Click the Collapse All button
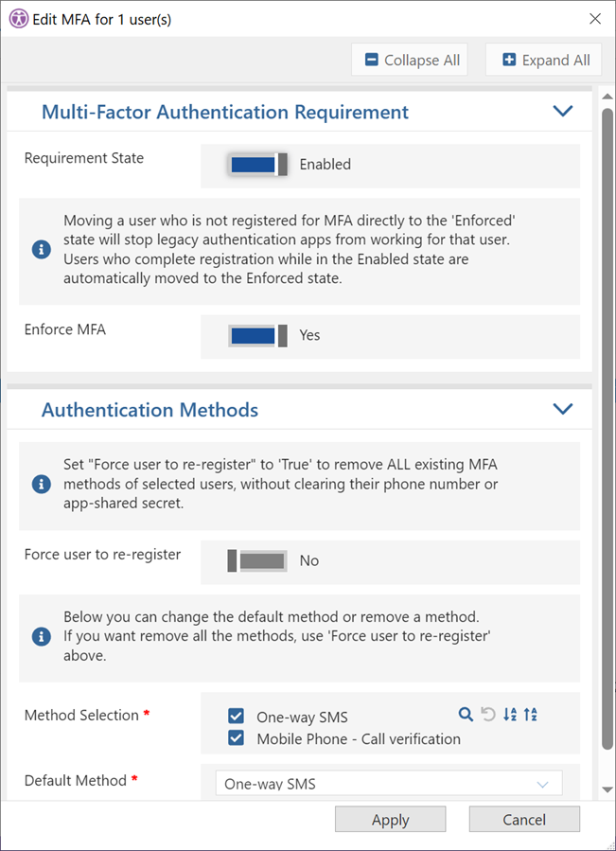This screenshot has height=851, width=616. click(x=410, y=60)
